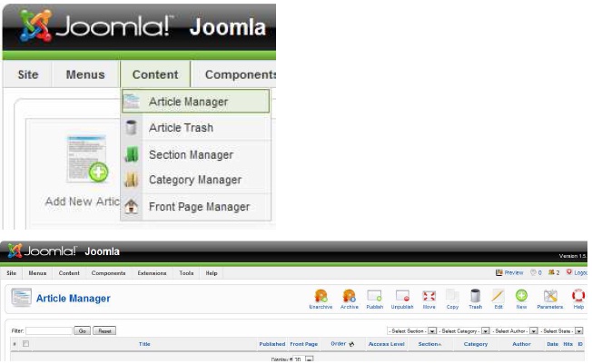Open the Components menu beside Extensions
Image resolution: width=592 pixels, height=364 pixels.
108,273
